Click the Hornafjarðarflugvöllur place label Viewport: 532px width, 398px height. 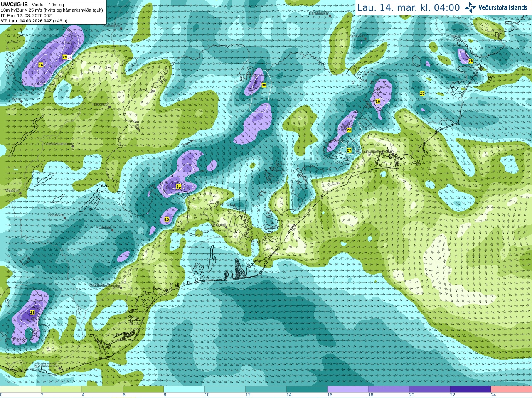tap(374, 152)
